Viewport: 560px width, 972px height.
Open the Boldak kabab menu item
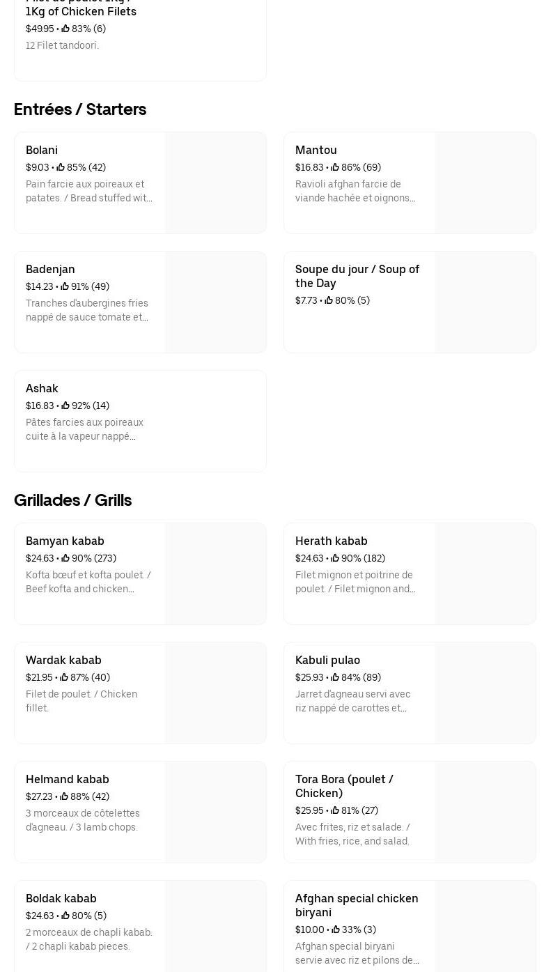(61, 899)
